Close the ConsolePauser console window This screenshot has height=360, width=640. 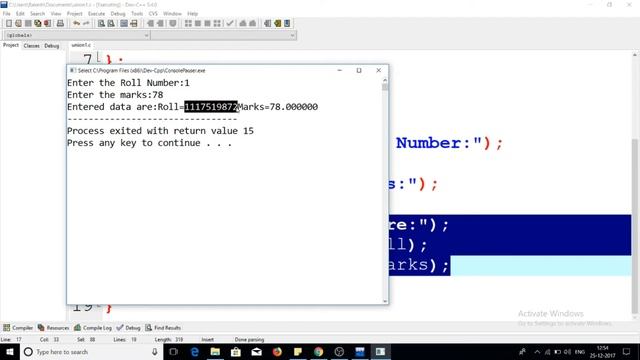(x=379, y=71)
